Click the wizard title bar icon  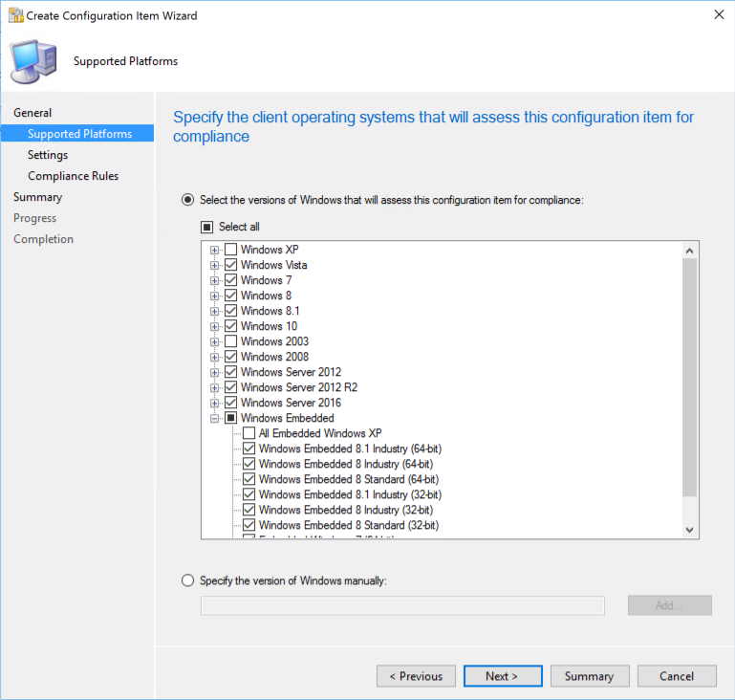(15, 15)
